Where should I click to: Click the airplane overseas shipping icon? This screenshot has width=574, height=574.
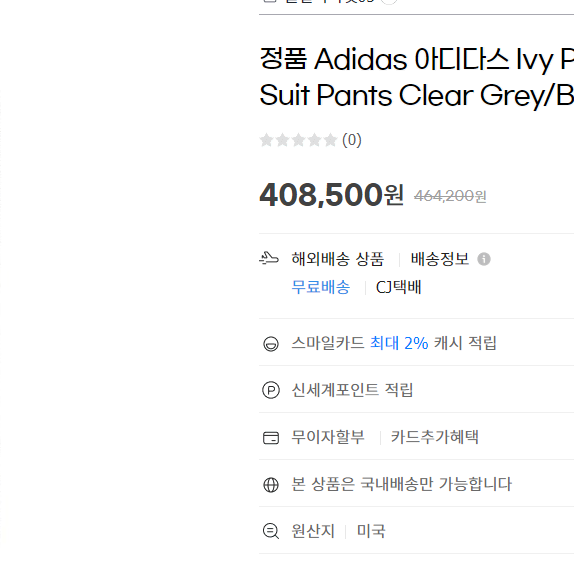(269, 258)
